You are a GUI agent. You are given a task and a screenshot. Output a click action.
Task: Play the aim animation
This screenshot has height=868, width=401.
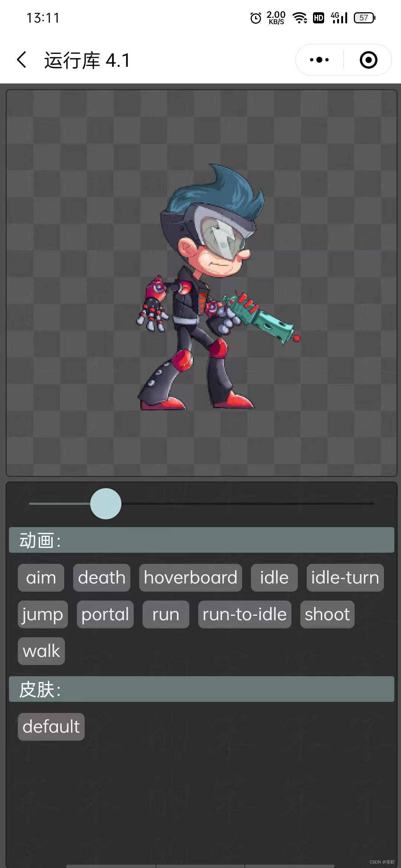41,578
